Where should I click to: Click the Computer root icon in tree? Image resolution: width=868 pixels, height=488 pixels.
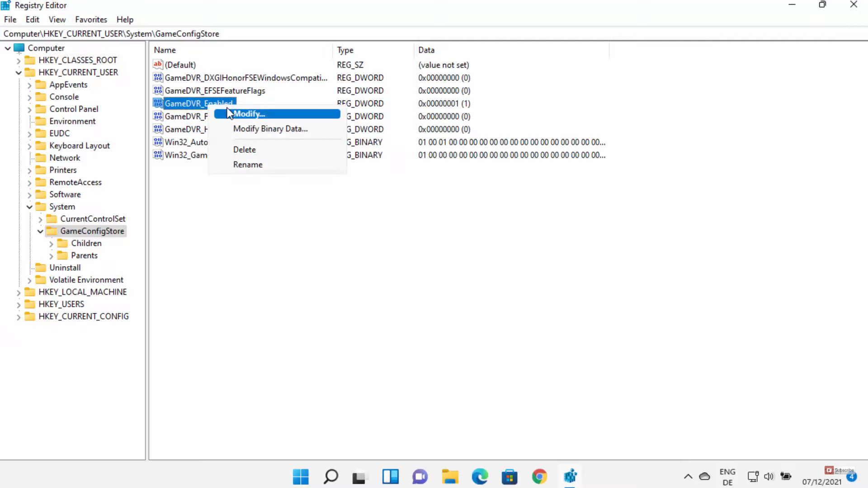click(19, 48)
